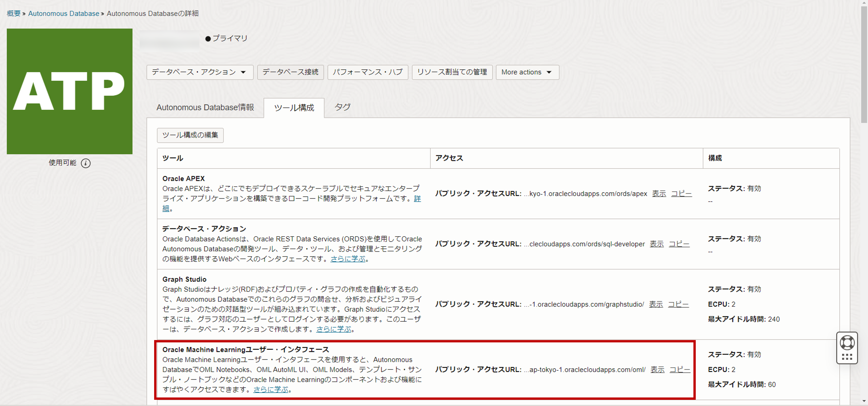Expand the データベース・アクション dropdown
The image size is (868, 406).
tap(199, 72)
